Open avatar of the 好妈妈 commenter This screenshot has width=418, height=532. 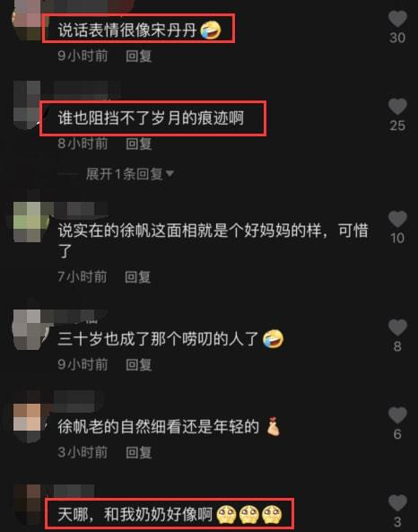pyautogui.click(x=27, y=222)
